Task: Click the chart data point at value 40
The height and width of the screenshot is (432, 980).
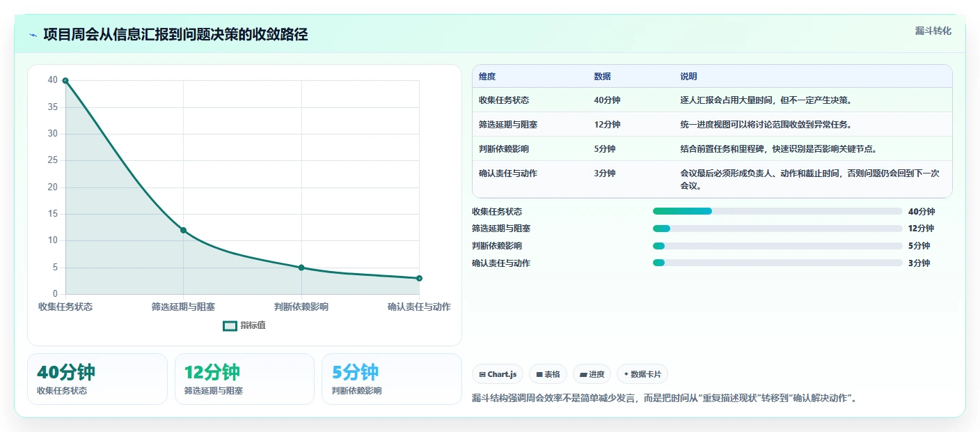Action: click(65, 80)
